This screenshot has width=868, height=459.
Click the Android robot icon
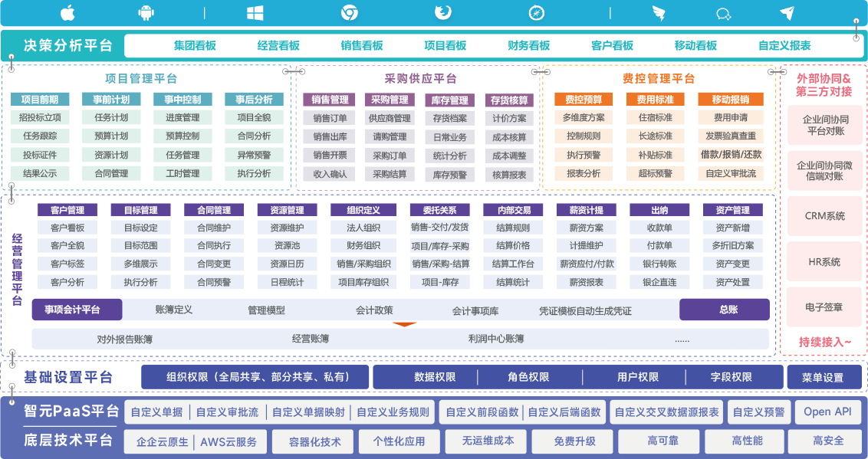[145, 12]
